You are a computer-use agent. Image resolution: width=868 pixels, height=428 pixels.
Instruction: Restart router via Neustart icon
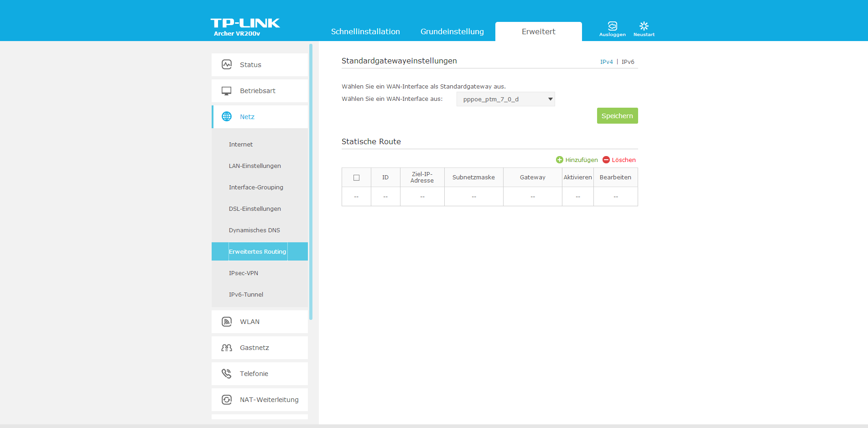point(644,28)
